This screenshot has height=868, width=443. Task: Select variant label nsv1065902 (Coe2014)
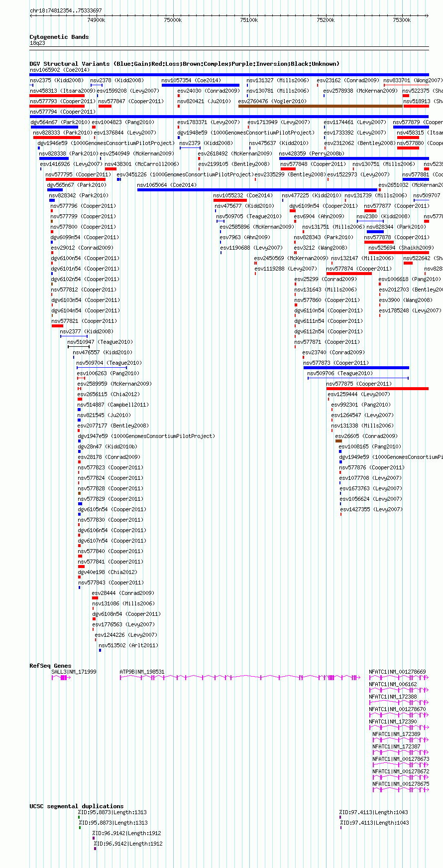click(x=60, y=70)
